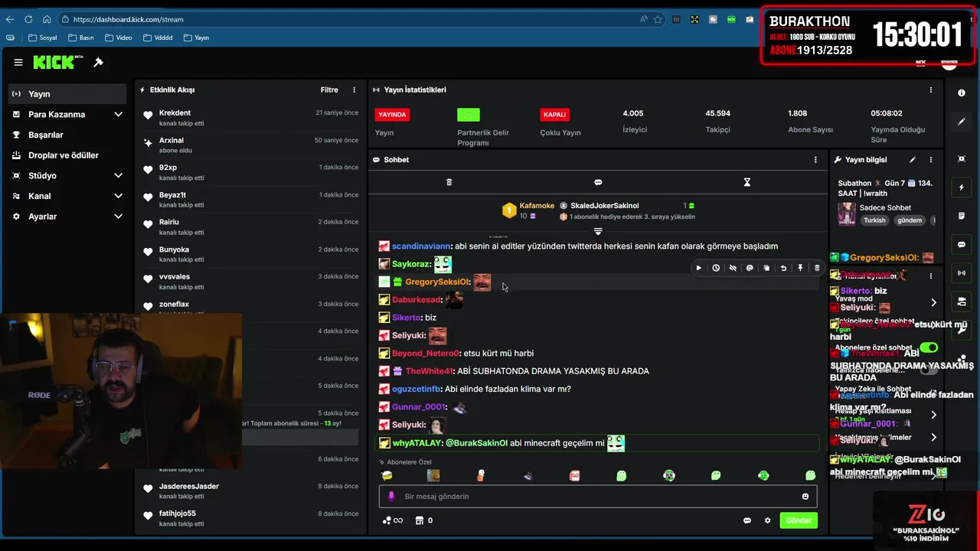Click Arxinal abone oldu activity entry
980x551 pixels.
pos(250,145)
